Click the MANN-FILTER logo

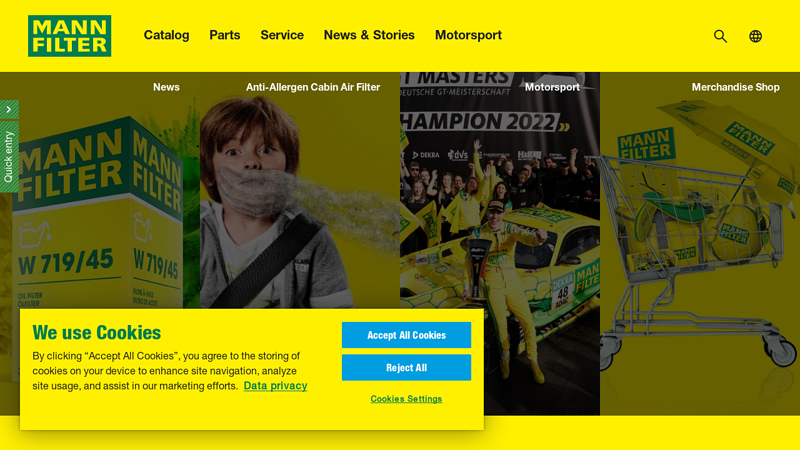coord(69,36)
